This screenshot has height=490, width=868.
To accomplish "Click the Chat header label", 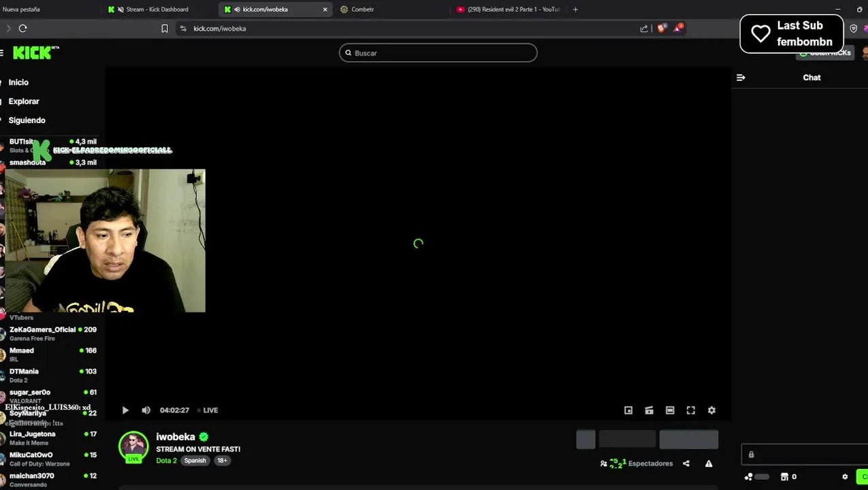I will coord(811,78).
